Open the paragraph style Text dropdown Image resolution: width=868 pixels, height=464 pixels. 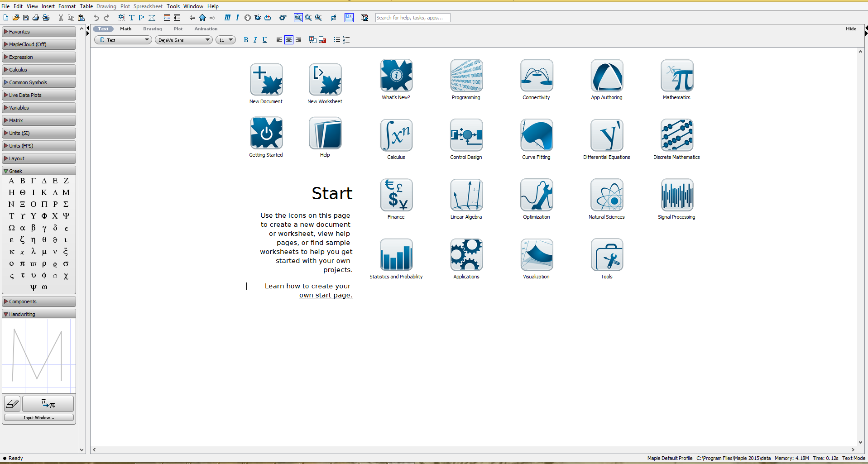(x=123, y=40)
